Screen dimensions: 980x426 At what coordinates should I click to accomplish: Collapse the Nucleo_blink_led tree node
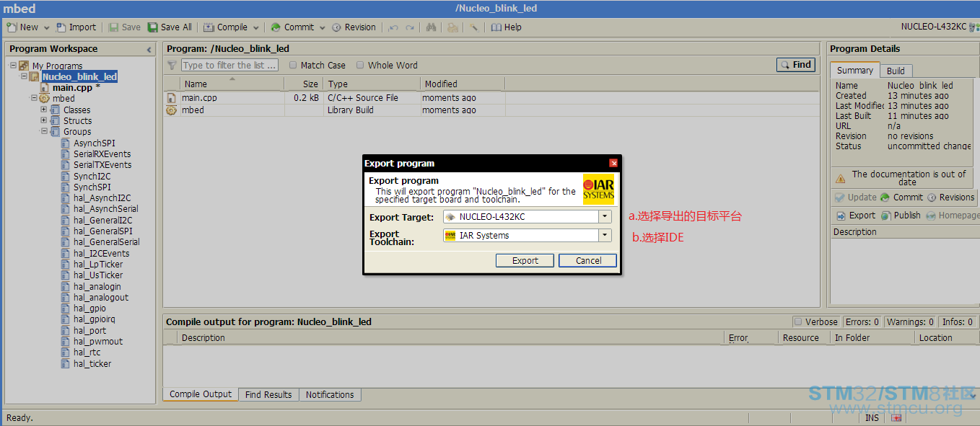click(23, 76)
